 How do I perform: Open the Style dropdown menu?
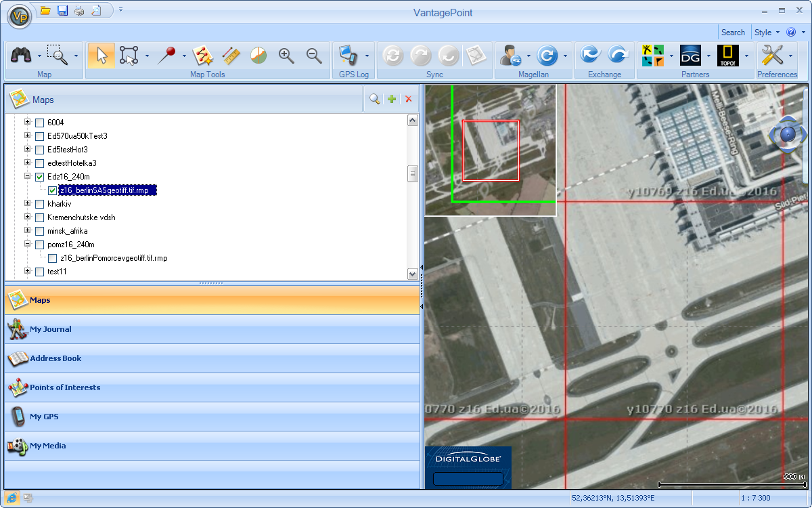767,33
